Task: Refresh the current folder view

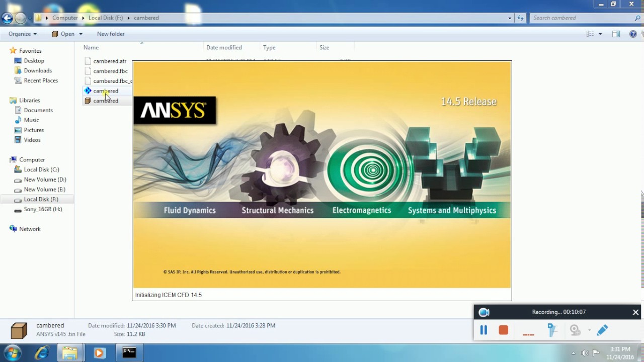Action: pos(520,18)
